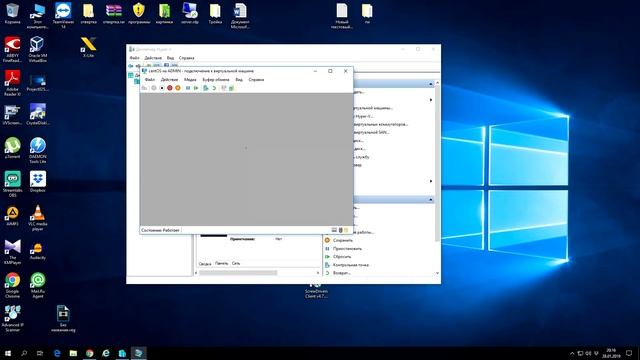Open the Действие menu in VM connection window

[169, 80]
